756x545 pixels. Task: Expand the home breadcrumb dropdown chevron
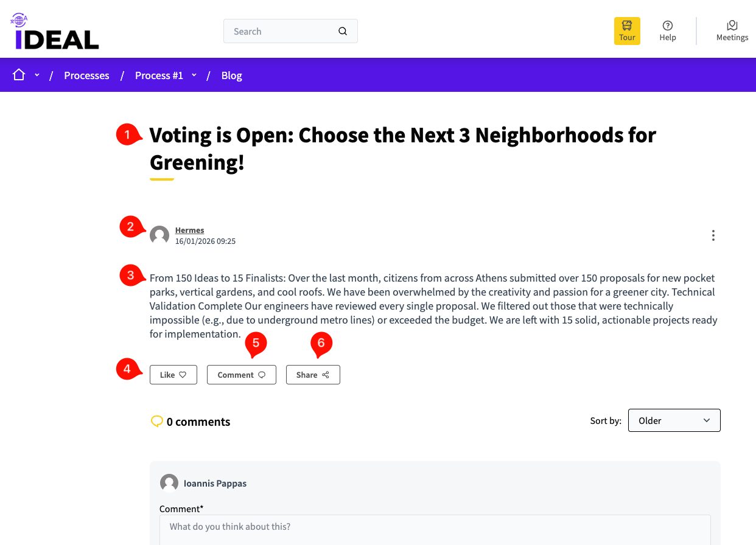(x=37, y=75)
